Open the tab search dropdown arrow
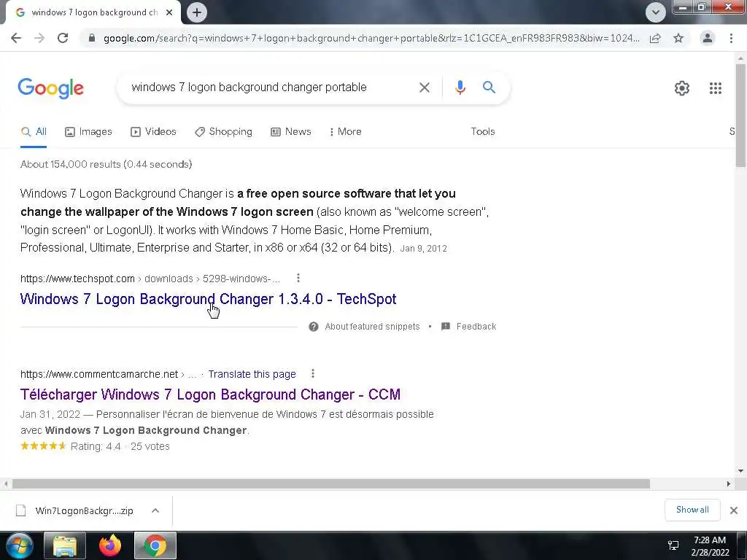747x560 pixels. 656,12
